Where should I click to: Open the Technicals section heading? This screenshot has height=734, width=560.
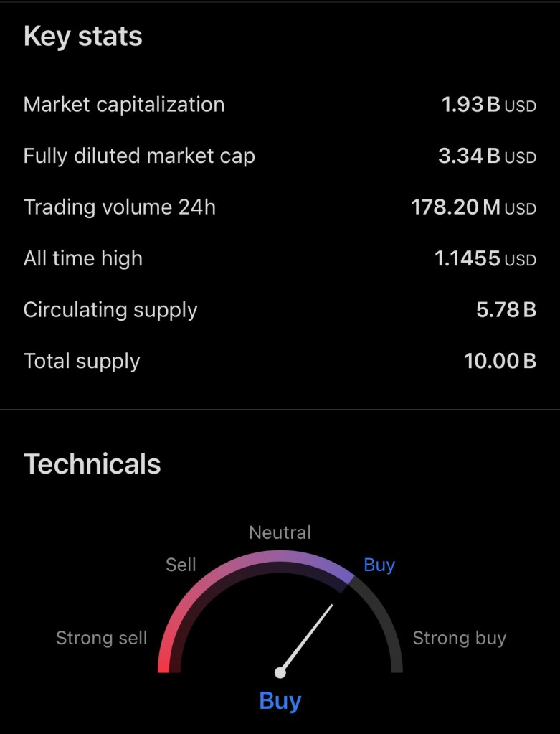(92, 464)
